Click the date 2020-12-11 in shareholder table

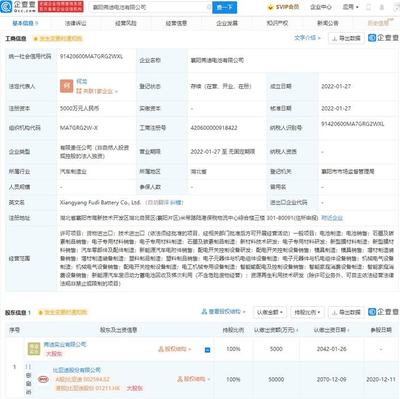click(x=381, y=379)
